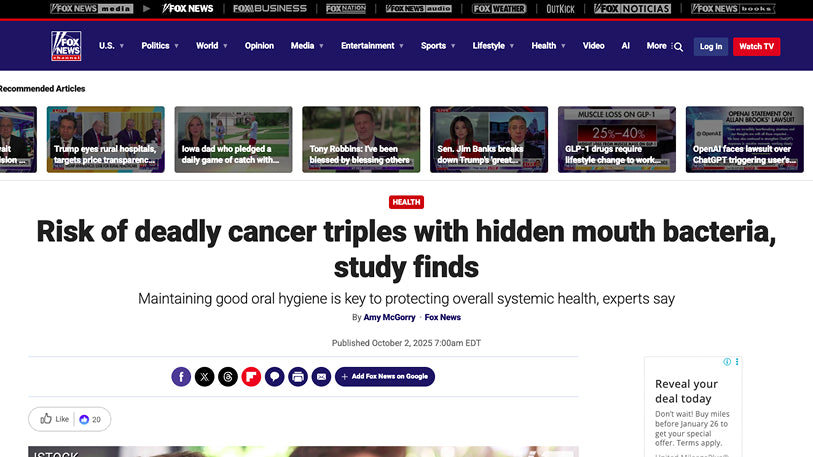Share article on Facebook
Viewport: 813px width, 457px height.
point(181,377)
